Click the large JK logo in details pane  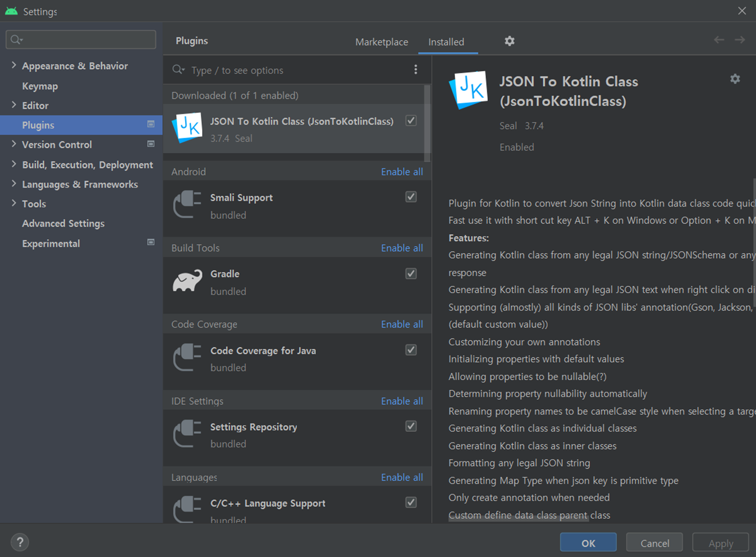coord(468,90)
